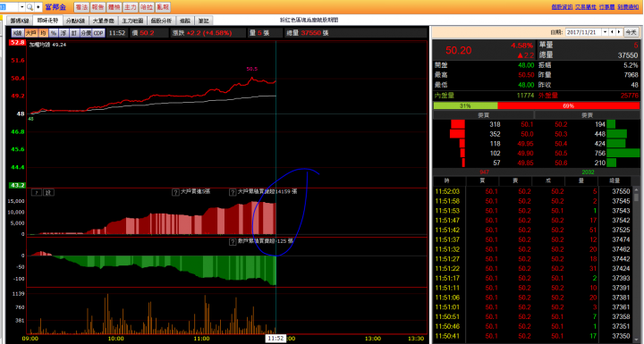Click the small arrow button next to the search icon
Image resolution: width=644 pixels, height=344 pixels.
click(x=38, y=7)
